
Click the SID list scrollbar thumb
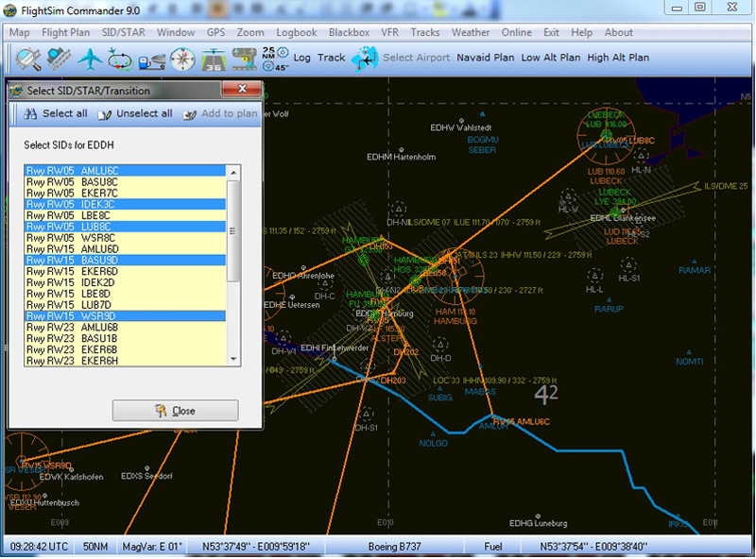[x=233, y=230]
